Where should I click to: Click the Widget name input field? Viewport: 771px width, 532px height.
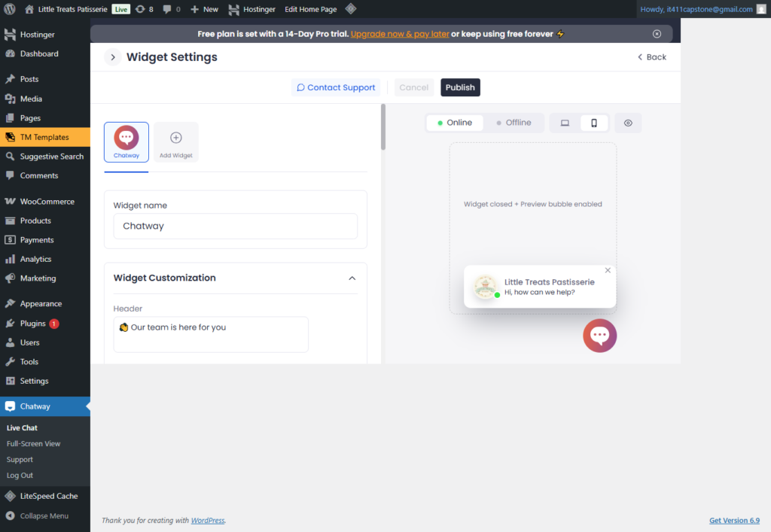[235, 226]
